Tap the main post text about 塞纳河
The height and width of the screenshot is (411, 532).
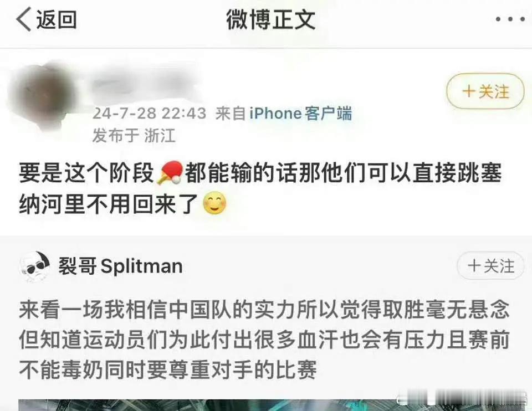(260, 188)
